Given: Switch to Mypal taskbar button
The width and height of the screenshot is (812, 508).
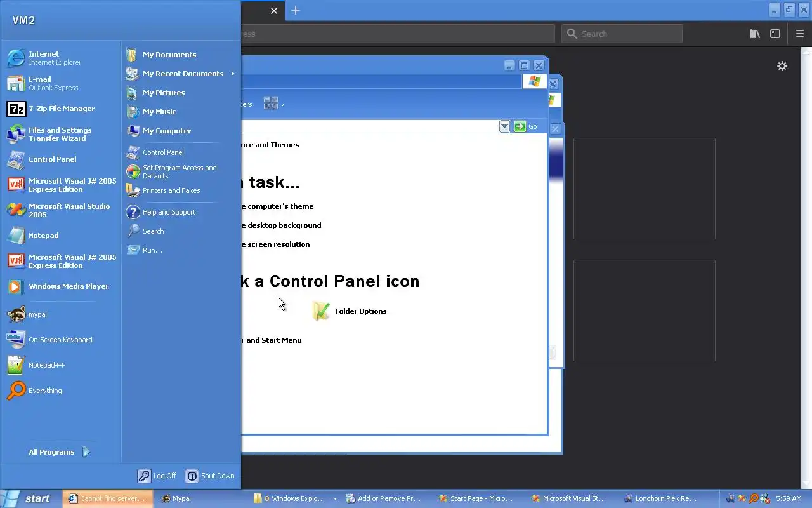Looking at the screenshot, I should (x=202, y=498).
